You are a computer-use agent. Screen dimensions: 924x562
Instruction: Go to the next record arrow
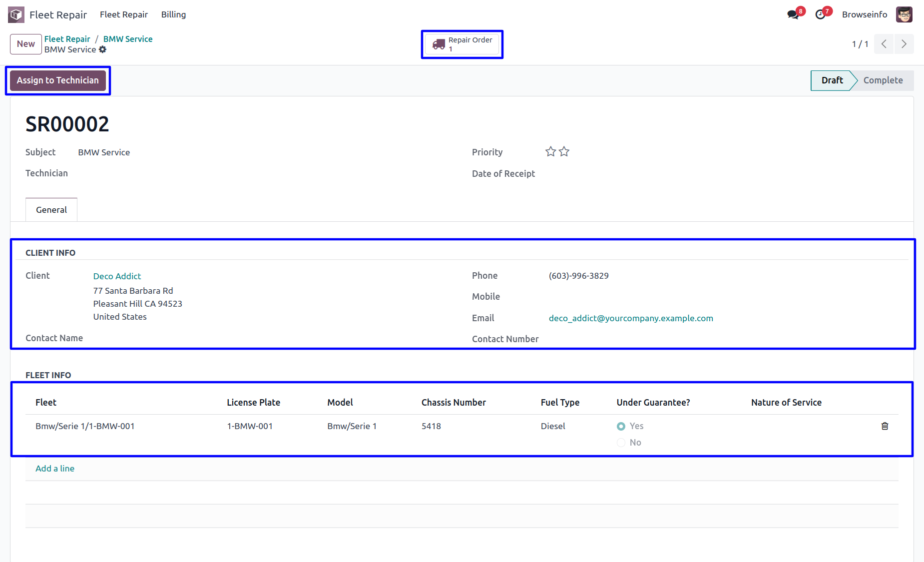[x=904, y=44]
